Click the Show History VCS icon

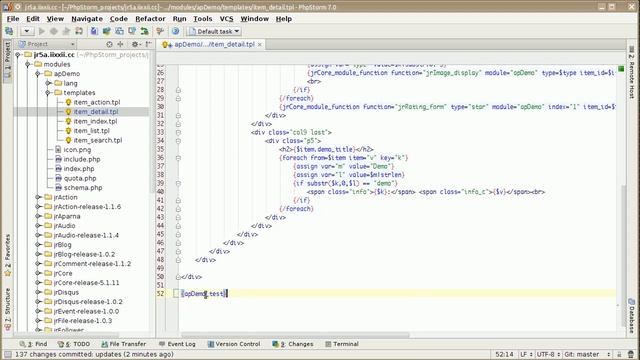point(132,31)
